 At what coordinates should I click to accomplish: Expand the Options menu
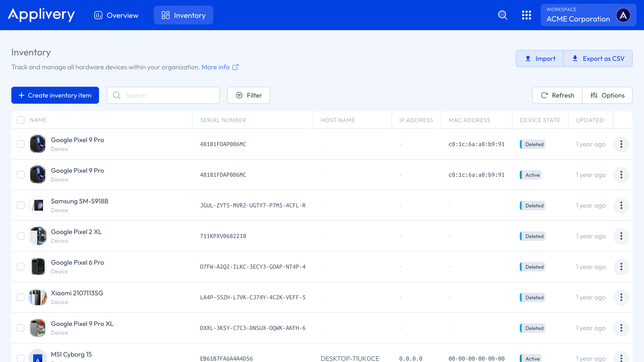(607, 95)
